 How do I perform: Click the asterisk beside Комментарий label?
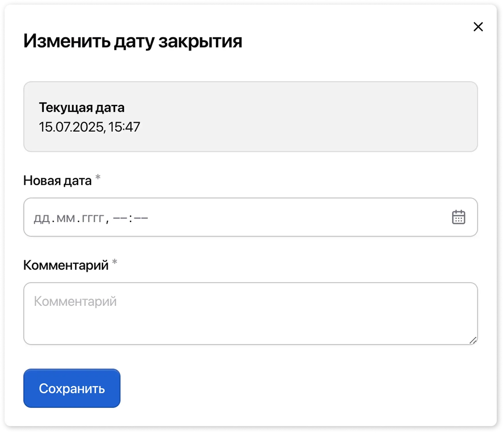115,262
